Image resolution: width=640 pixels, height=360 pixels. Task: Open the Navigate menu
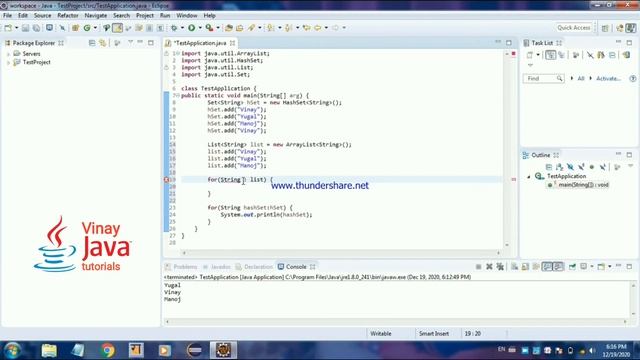click(x=96, y=16)
